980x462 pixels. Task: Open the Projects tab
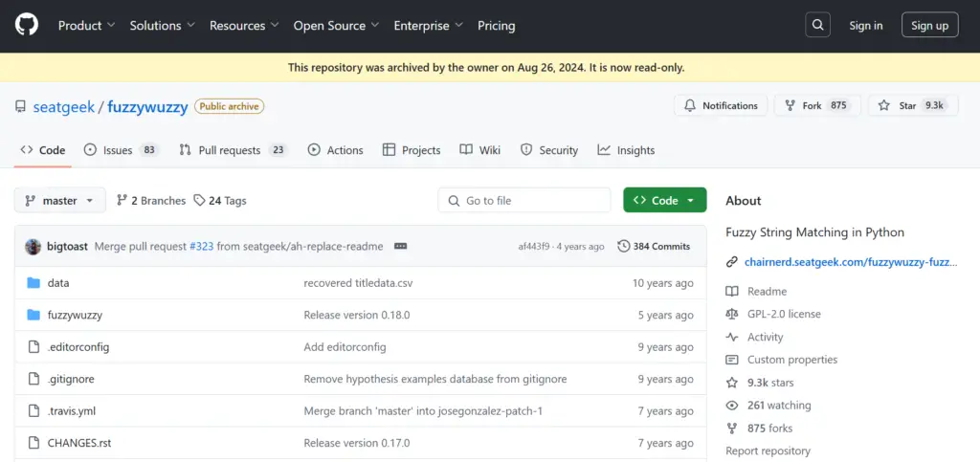[x=412, y=150]
